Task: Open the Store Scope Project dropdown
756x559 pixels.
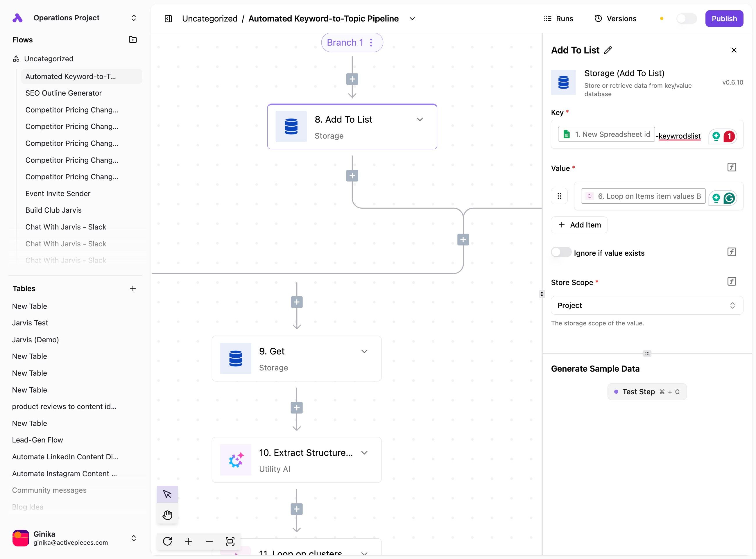Action: [647, 305]
